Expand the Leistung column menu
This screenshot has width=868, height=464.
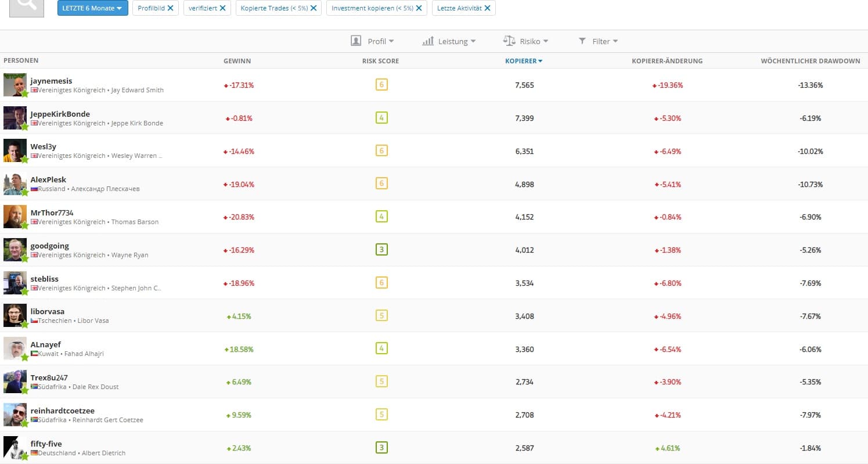tap(449, 41)
